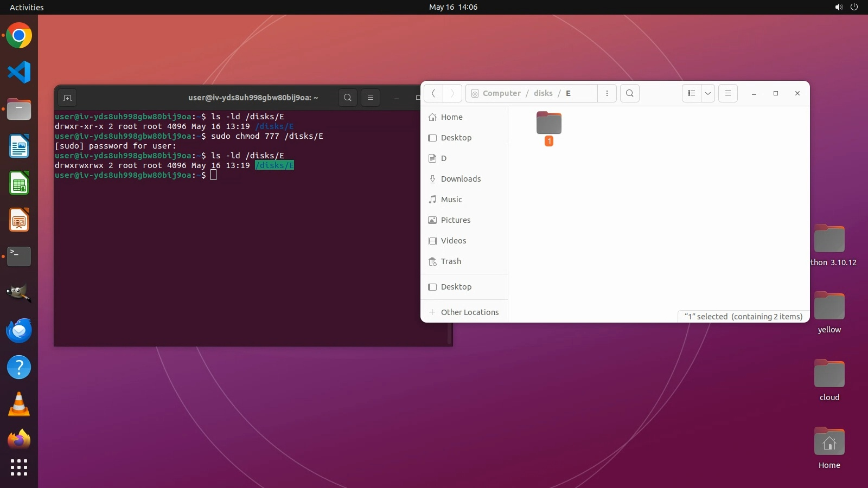Click the terminal search magnifier icon
This screenshot has width=868, height=488.
coord(348,98)
